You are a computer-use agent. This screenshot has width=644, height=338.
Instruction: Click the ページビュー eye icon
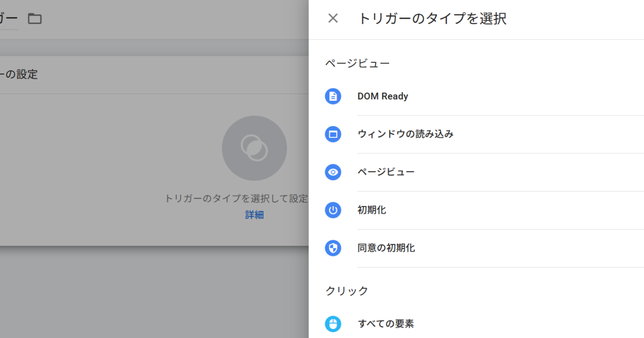(x=333, y=172)
